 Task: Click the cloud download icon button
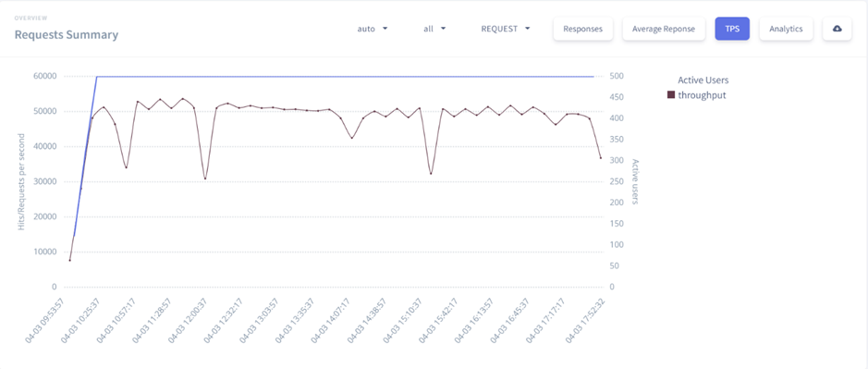(x=837, y=29)
